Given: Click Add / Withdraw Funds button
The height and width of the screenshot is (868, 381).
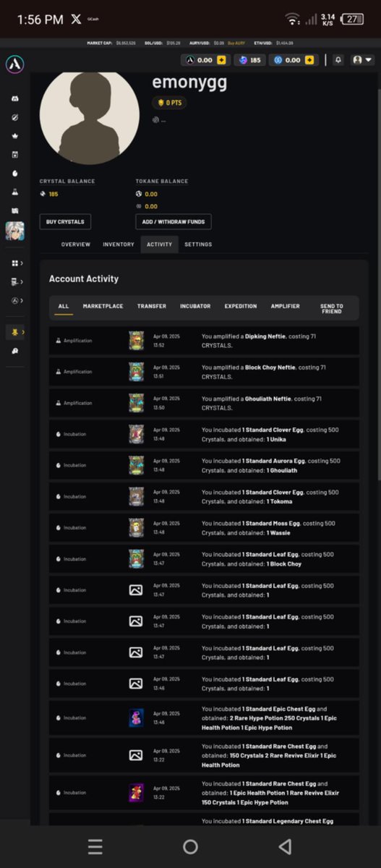Looking at the screenshot, I should pos(174,221).
